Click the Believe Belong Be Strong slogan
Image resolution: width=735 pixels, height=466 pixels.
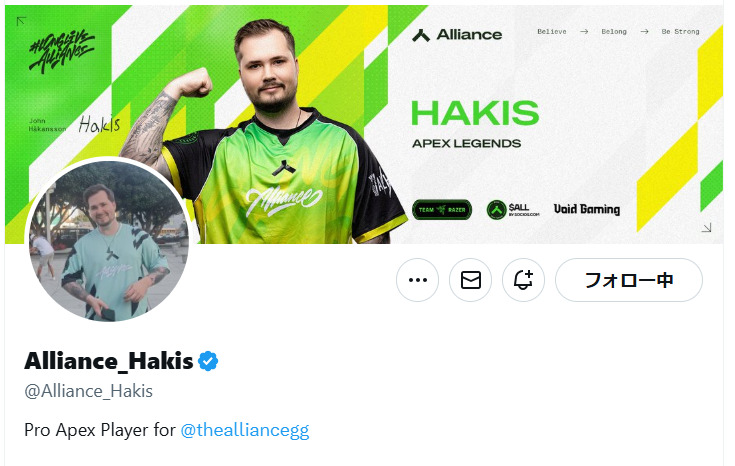pos(618,31)
